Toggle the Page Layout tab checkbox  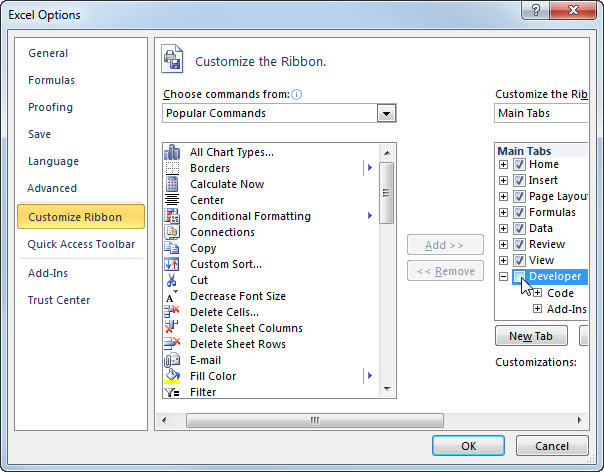(519, 197)
